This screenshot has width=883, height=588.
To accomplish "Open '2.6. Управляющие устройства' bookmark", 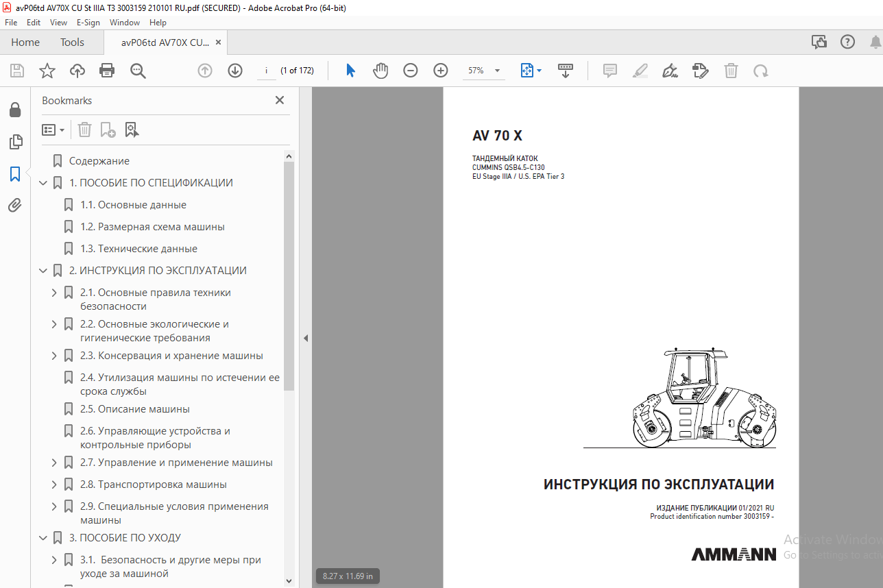I will click(x=155, y=438).
